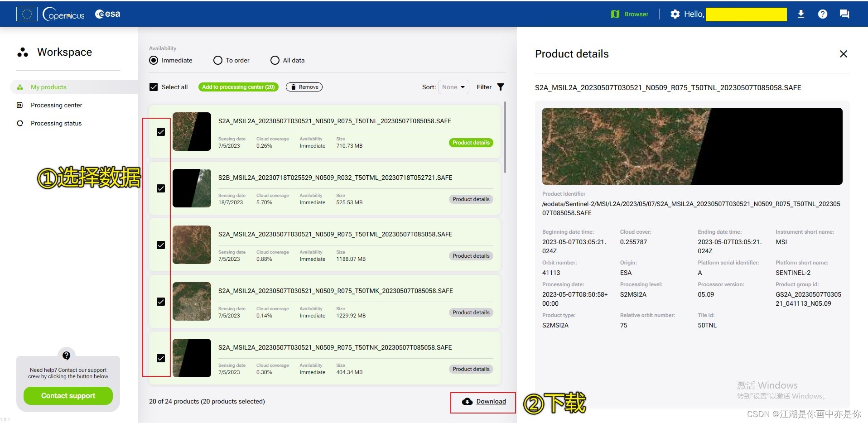The image size is (868, 423).
Task: Click the Remove button
Action: click(304, 87)
